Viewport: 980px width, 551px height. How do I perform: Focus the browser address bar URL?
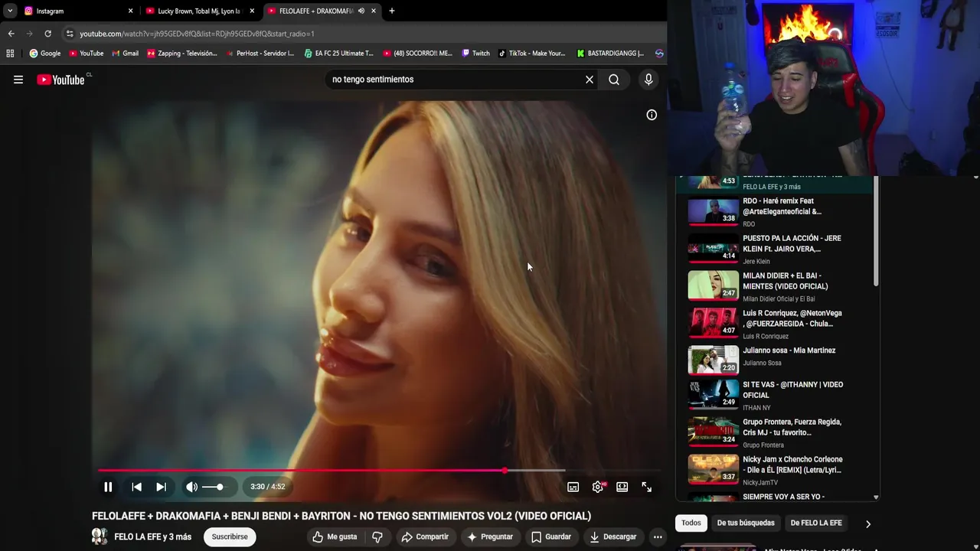197,34
